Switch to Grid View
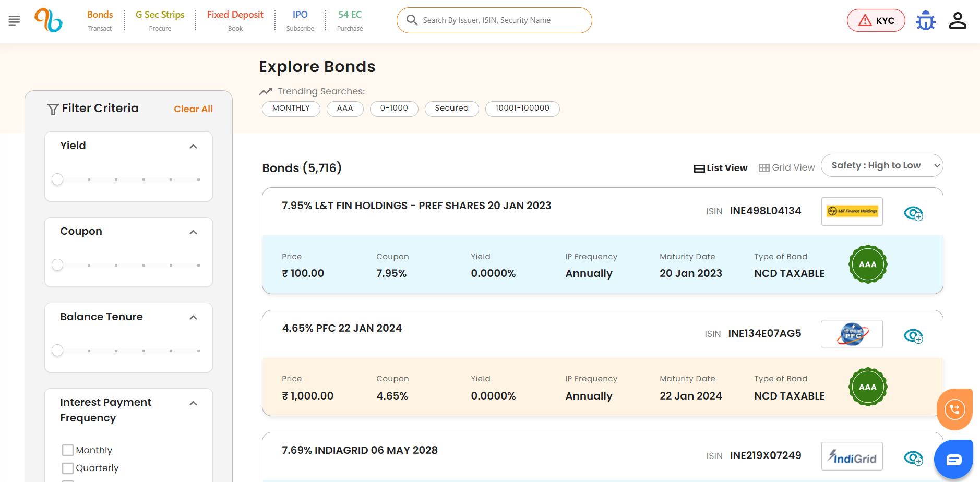 pyautogui.click(x=786, y=167)
